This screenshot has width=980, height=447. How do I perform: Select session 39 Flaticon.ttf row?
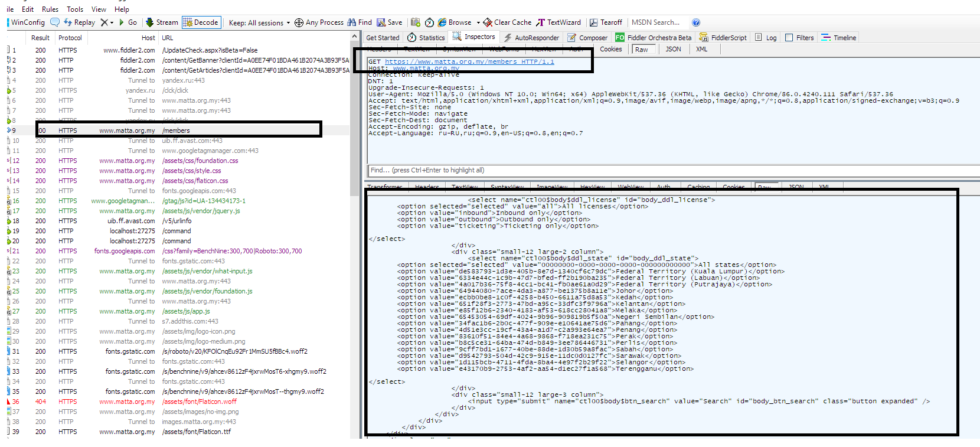pos(177,432)
